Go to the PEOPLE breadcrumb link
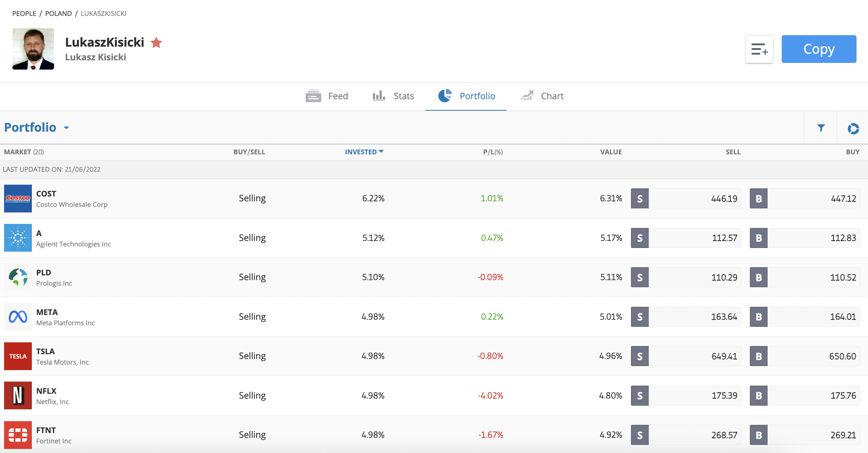The width and height of the screenshot is (868, 453). pyautogui.click(x=24, y=14)
